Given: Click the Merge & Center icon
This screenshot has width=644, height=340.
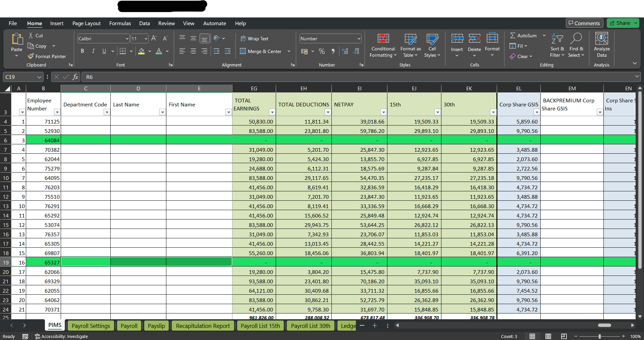Looking at the screenshot, I should pos(243,51).
